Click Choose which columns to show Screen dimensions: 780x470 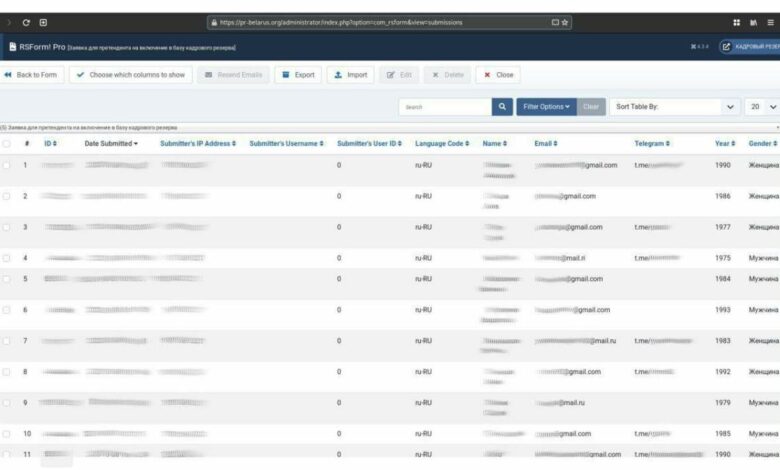[x=130, y=75]
